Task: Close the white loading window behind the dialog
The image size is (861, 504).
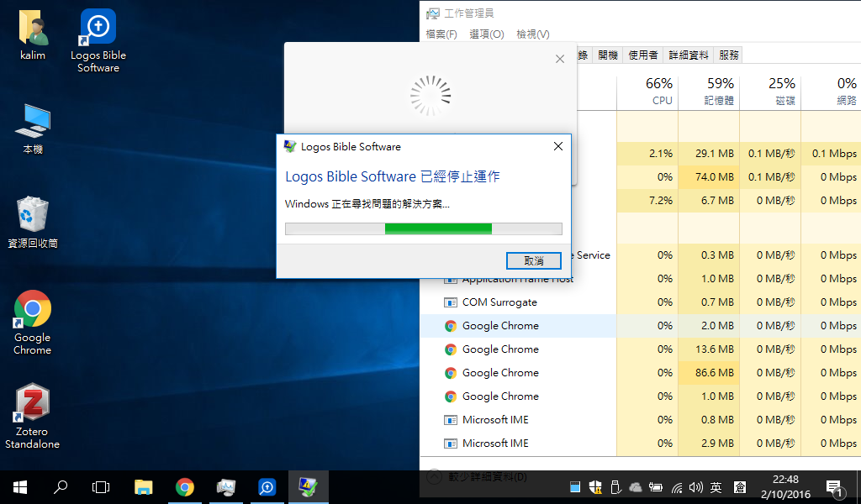Action: tap(559, 59)
